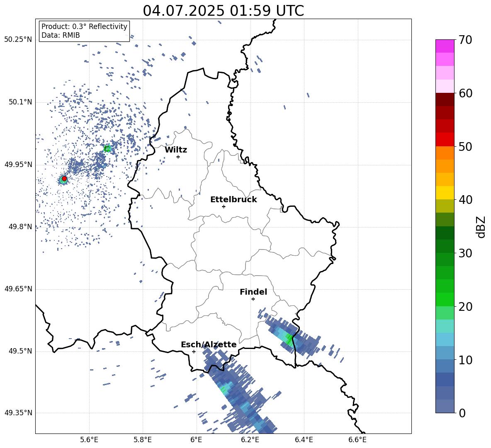Click the green echo northeast of radar
This screenshot has width=491, height=448.
107,148
